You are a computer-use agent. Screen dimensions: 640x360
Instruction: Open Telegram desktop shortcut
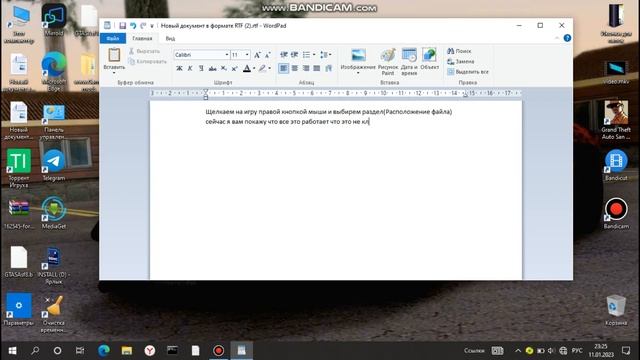[x=53, y=165]
